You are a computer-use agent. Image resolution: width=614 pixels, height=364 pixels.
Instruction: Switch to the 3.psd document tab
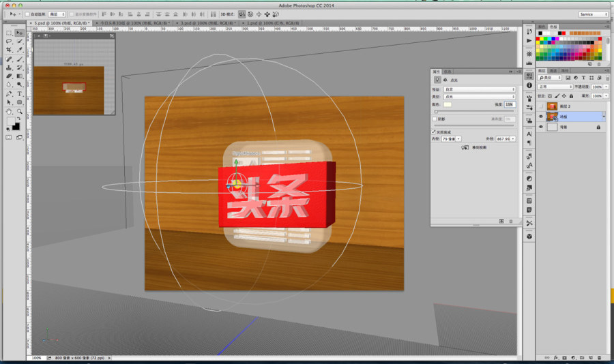[207, 23]
